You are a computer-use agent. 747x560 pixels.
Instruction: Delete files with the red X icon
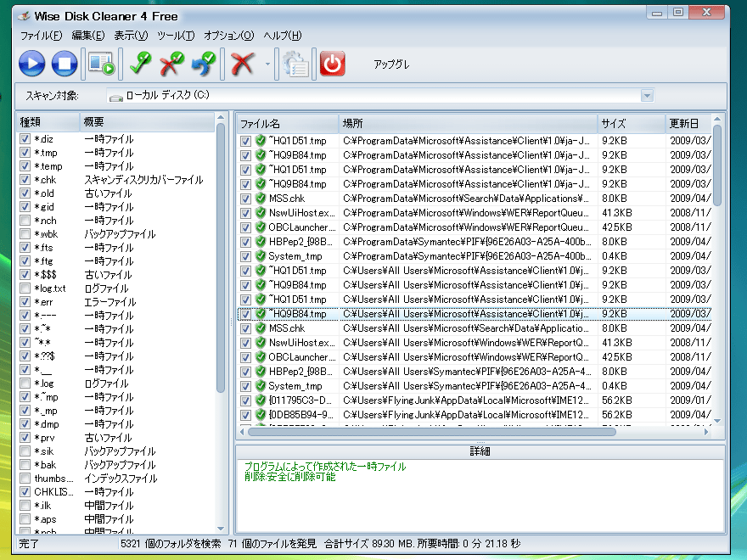coord(242,64)
